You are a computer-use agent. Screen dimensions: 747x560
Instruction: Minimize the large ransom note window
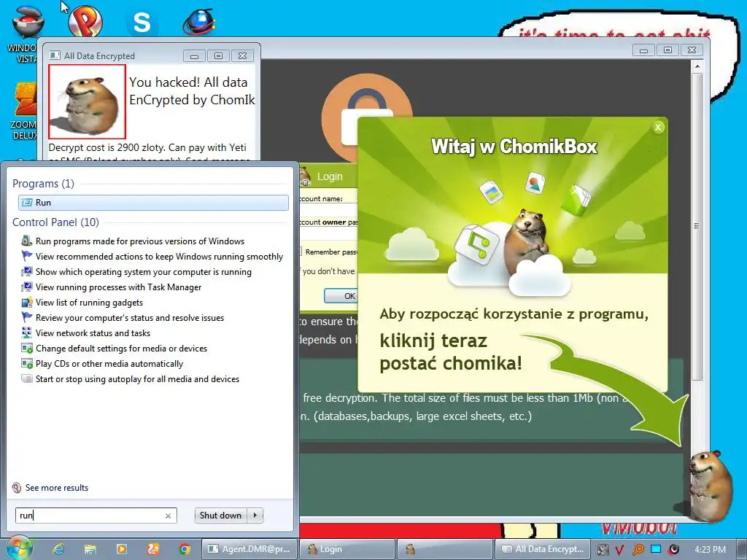pos(643,50)
